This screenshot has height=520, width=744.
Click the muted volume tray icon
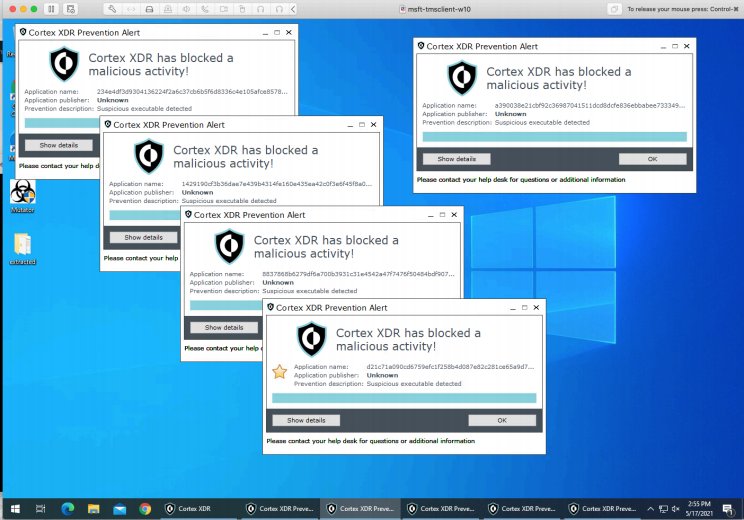point(676,509)
